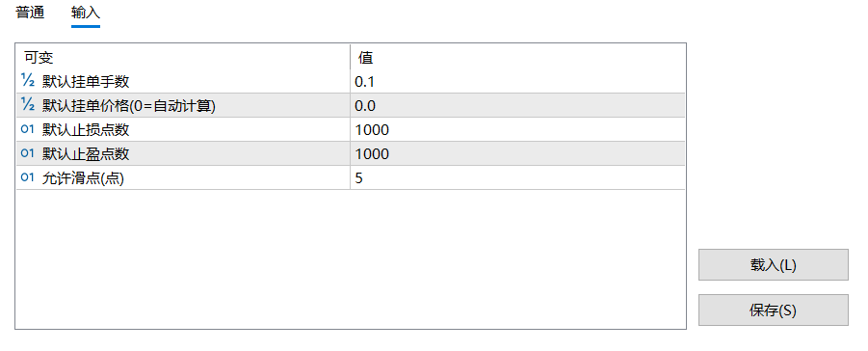Click the double-type icon beside 默认挂单价格
This screenshot has height=351, width=868.
[28, 105]
